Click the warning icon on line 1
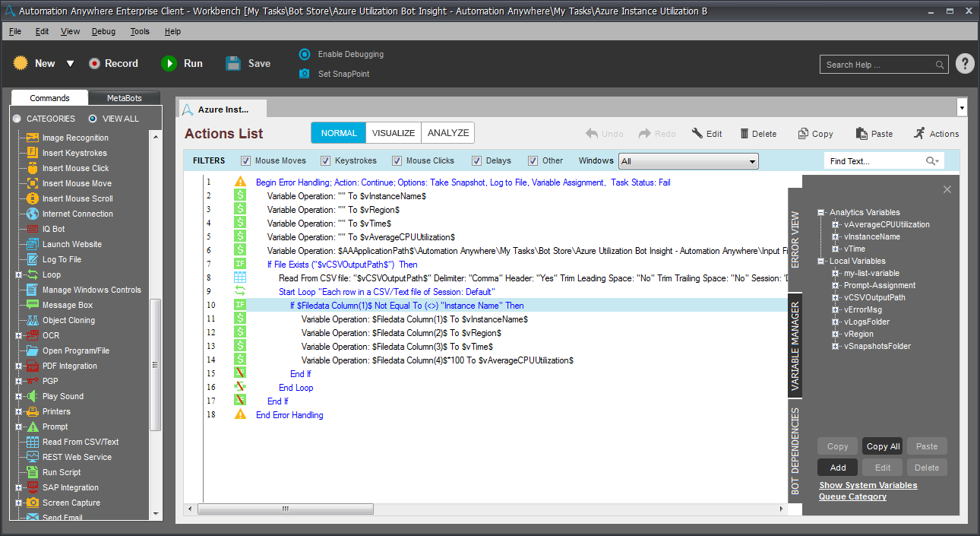This screenshot has height=536, width=980. tap(240, 182)
